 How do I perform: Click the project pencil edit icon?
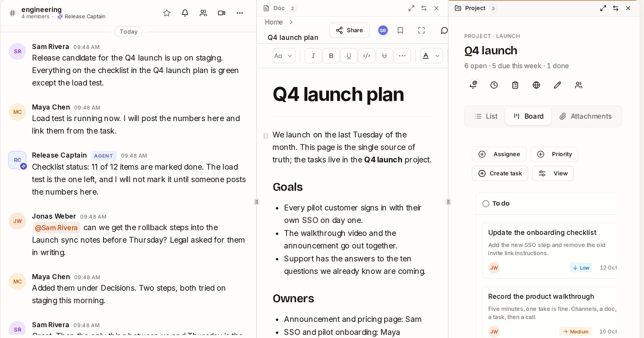pos(557,85)
